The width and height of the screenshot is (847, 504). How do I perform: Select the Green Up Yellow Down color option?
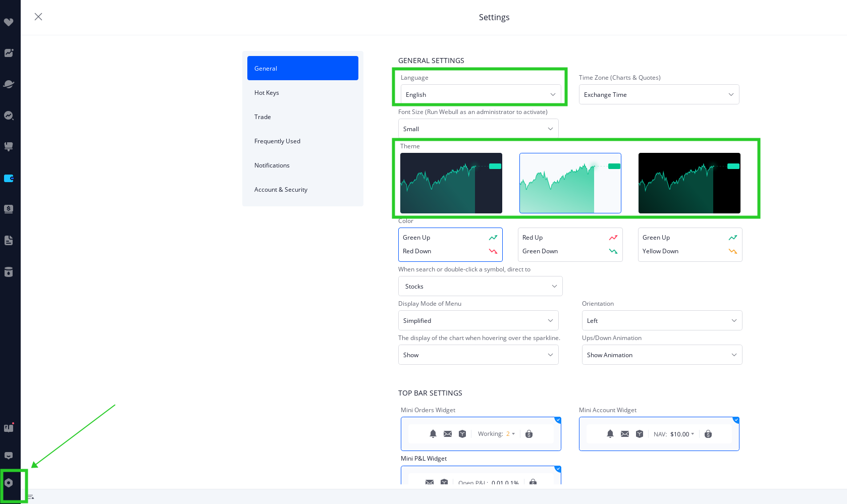[690, 245]
